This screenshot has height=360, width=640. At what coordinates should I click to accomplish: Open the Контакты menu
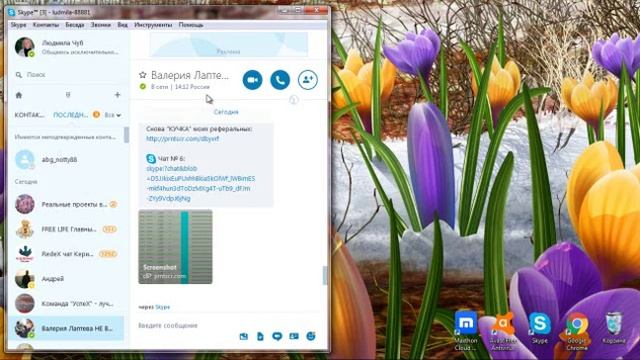click(x=46, y=25)
